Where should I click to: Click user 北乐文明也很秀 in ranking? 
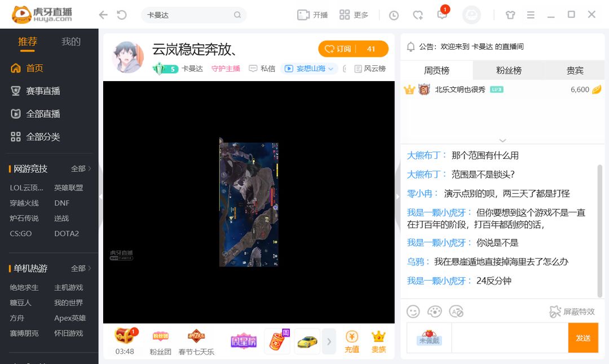[460, 90]
